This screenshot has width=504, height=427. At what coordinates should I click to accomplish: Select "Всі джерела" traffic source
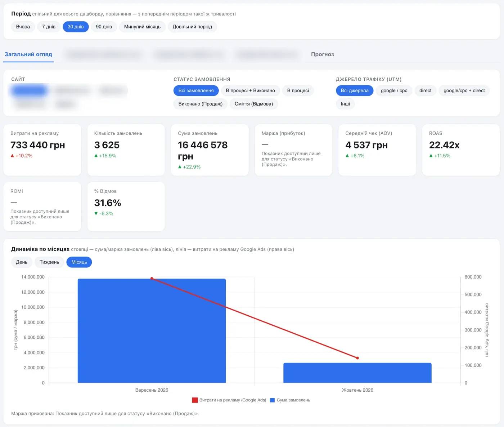point(355,90)
